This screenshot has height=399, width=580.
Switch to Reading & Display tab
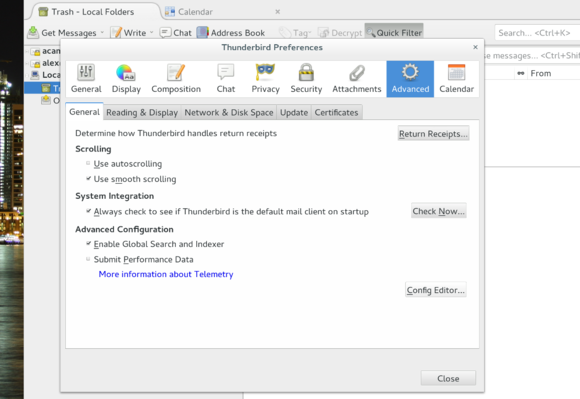point(142,112)
